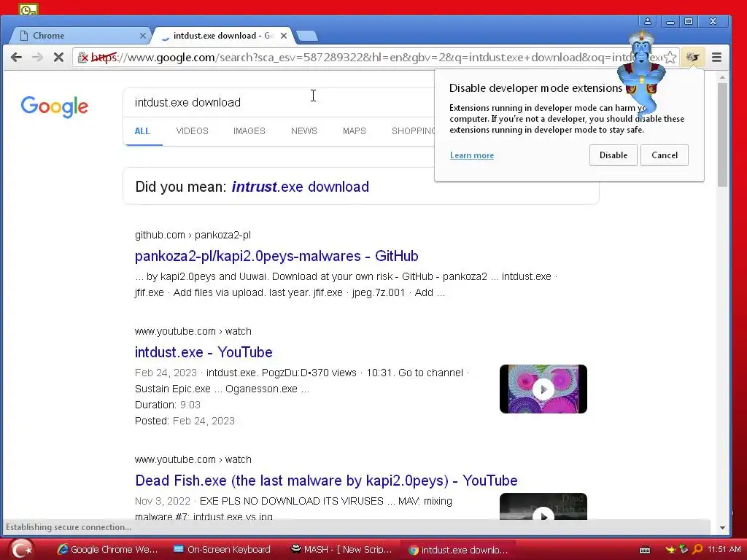Click the insecure HTTPS warning icon
Viewport: 747px width, 560px height.
[83, 58]
